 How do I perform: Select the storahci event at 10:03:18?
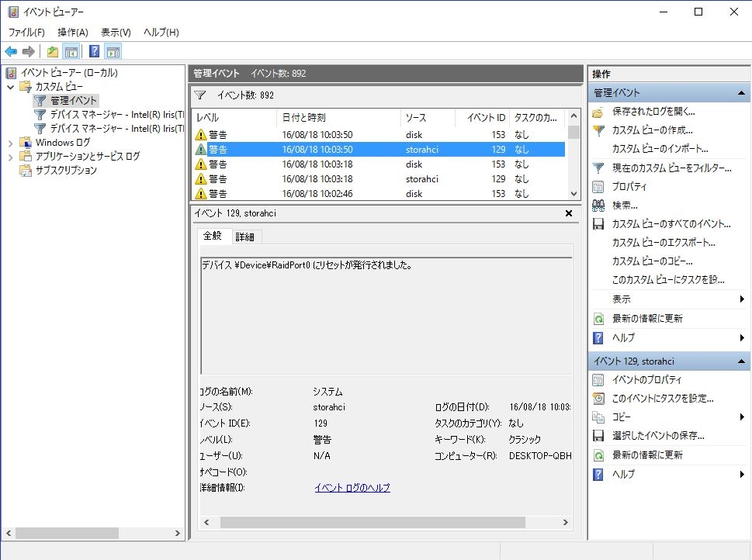point(379,179)
